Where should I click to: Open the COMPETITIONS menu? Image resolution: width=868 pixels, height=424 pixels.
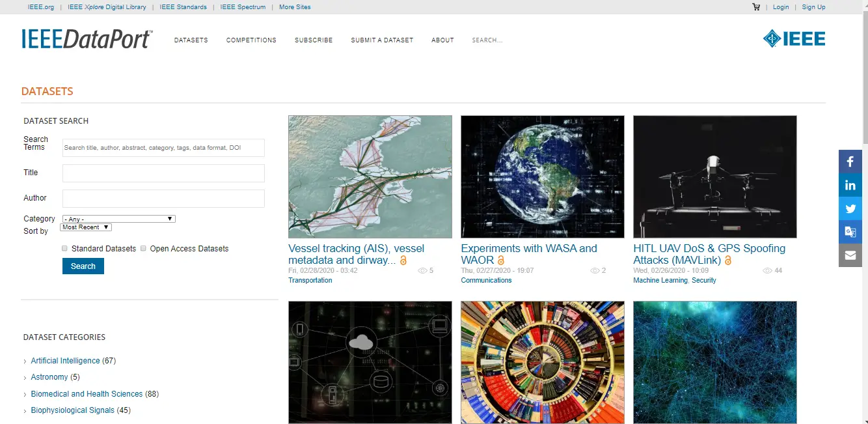point(251,40)
